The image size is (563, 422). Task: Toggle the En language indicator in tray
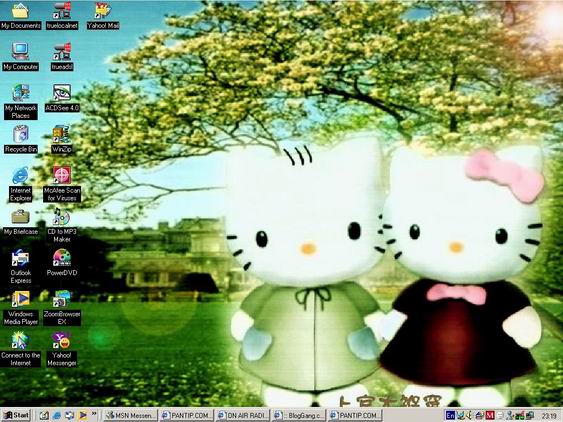(450, 416)
